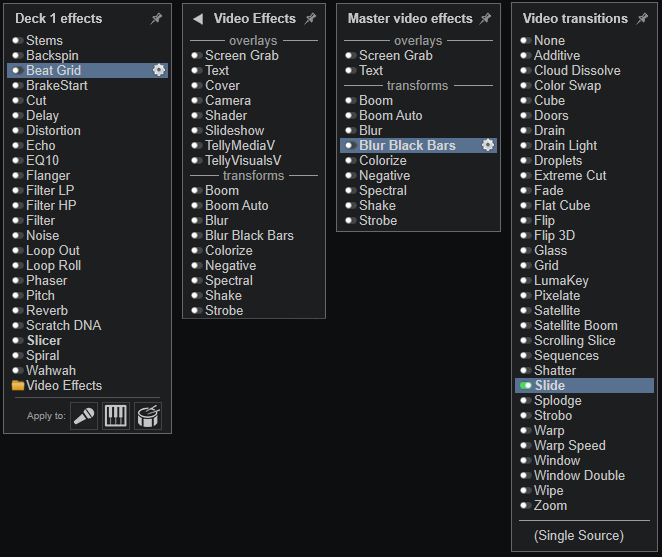This screenshot has width=662, height=557.
Task: Select Text overlay in Master video effects
Action: [x=371, y=70]
